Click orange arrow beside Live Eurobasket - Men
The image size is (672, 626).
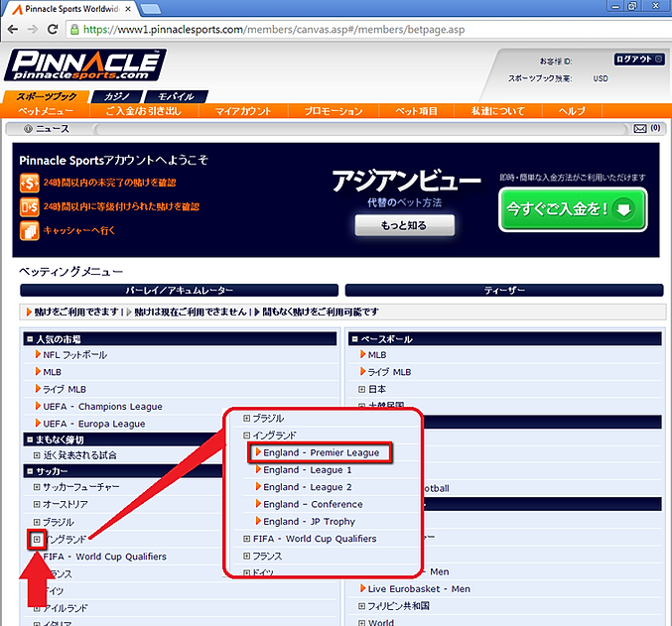pyautogui.click(x=363, y=588)
